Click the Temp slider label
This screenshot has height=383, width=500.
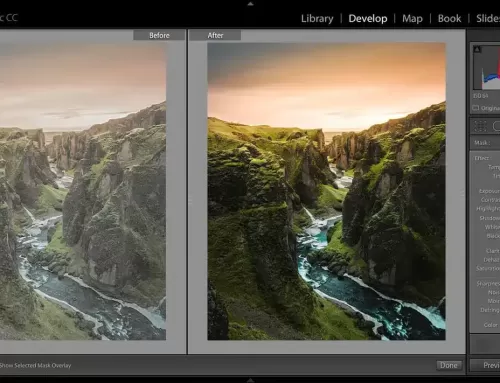pyautogui.click(x=494, y=167)
